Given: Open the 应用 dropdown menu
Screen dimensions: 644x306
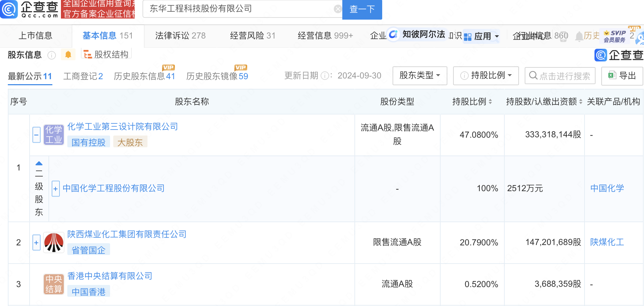Looking at the screenshot, I should tap(481, 36).
